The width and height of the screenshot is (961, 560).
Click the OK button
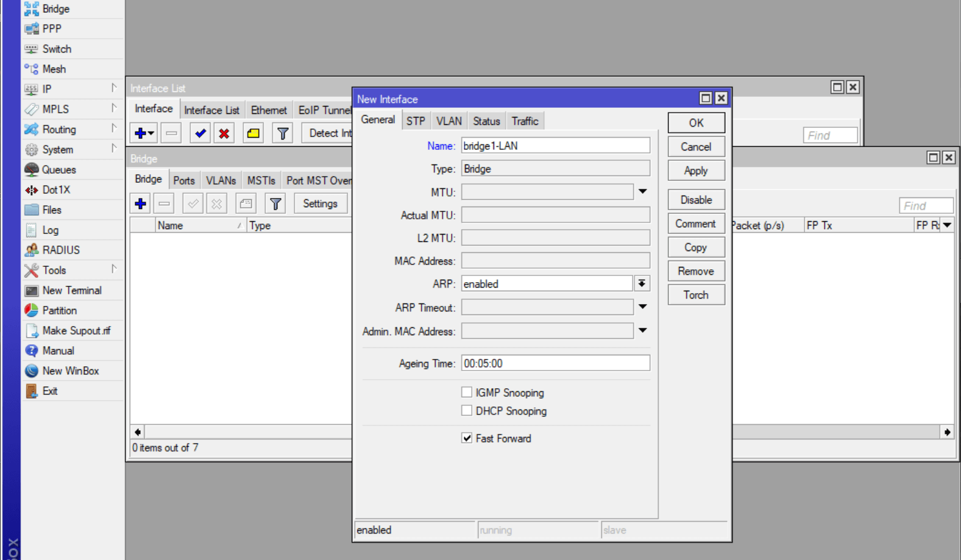coord(695,123)
